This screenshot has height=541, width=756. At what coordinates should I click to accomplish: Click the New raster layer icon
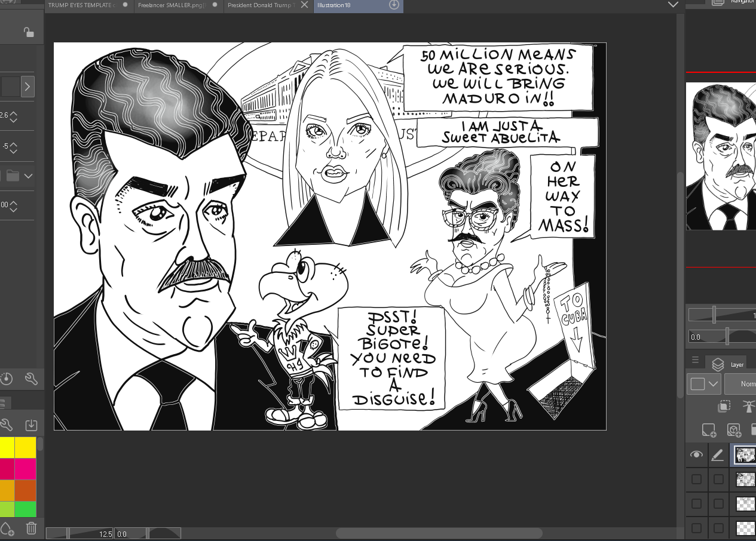coord(709,430)
